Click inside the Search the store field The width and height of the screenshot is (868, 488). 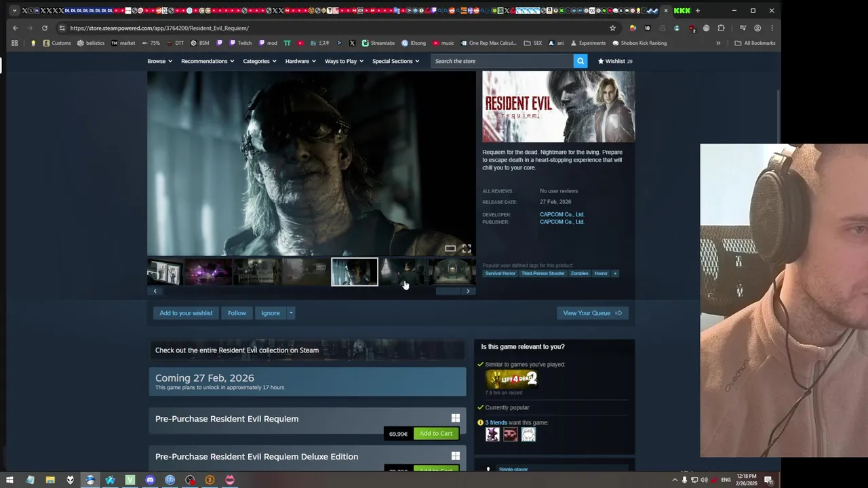click(x=502, y=61)
